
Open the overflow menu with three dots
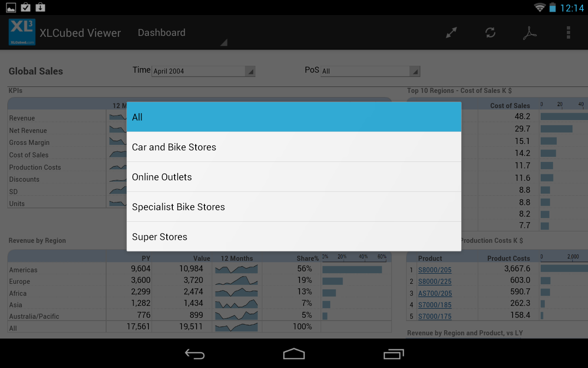568,32
